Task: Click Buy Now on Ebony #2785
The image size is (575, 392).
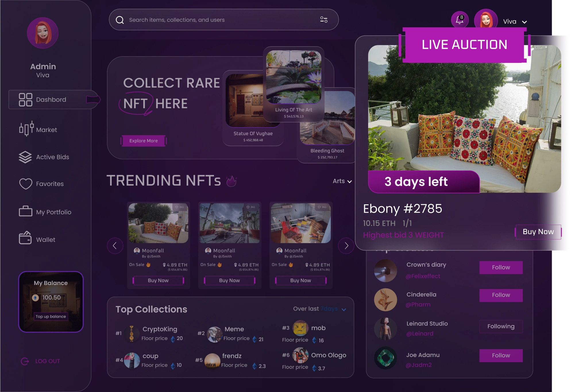Action: 538,232
